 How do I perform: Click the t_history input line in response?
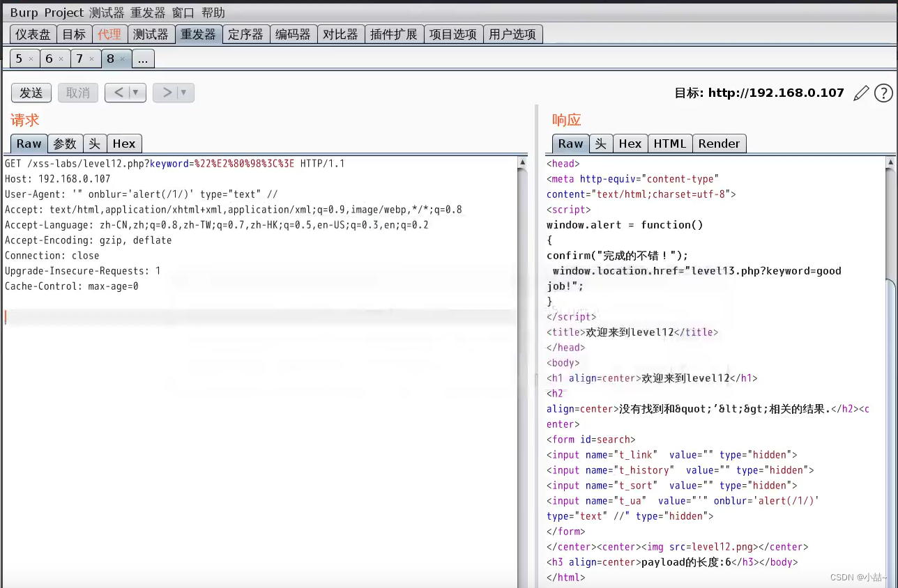680,470
